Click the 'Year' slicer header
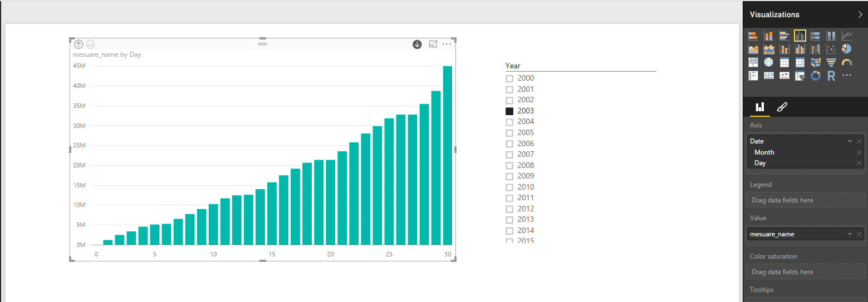The width and height of the screenshot is (868, 302). pyautogui.click(x=513, y=66)
